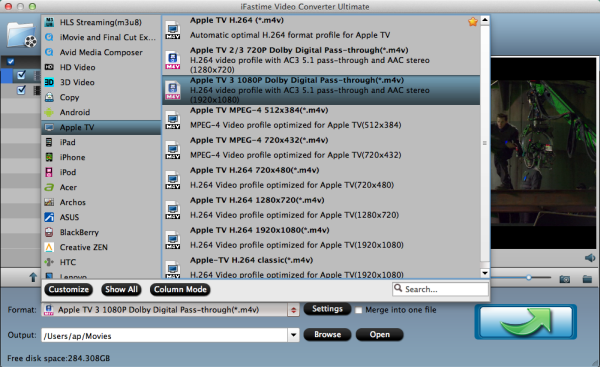Open snapshot folder icon
The image size is (600, 367).
[x=587, y=279]
